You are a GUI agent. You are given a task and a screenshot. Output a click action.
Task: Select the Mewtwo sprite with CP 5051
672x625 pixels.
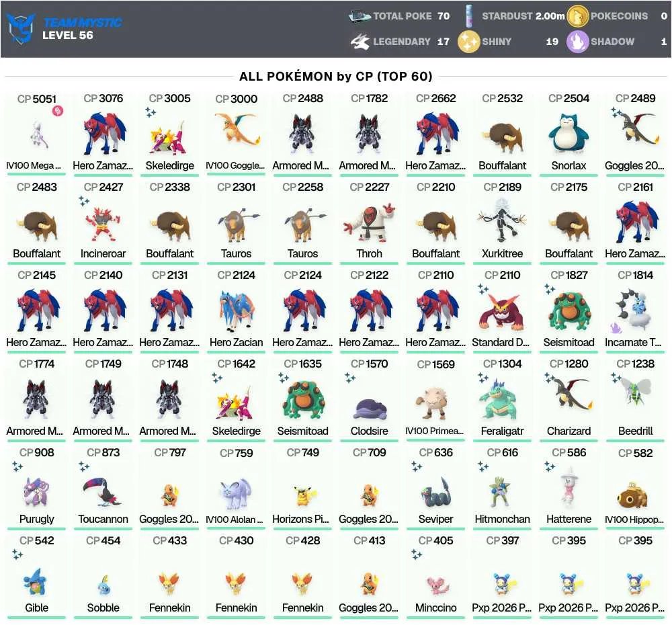coord(39,134)
